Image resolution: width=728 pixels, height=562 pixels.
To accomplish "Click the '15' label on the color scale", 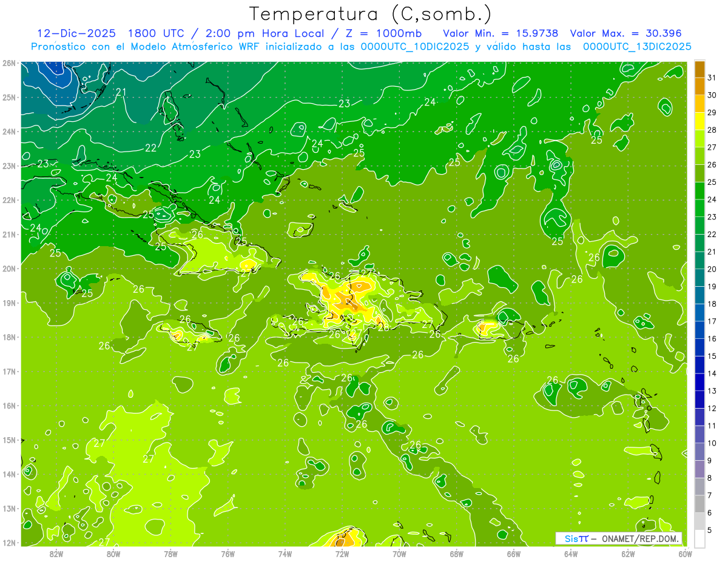I will click(x=712, y=356).
